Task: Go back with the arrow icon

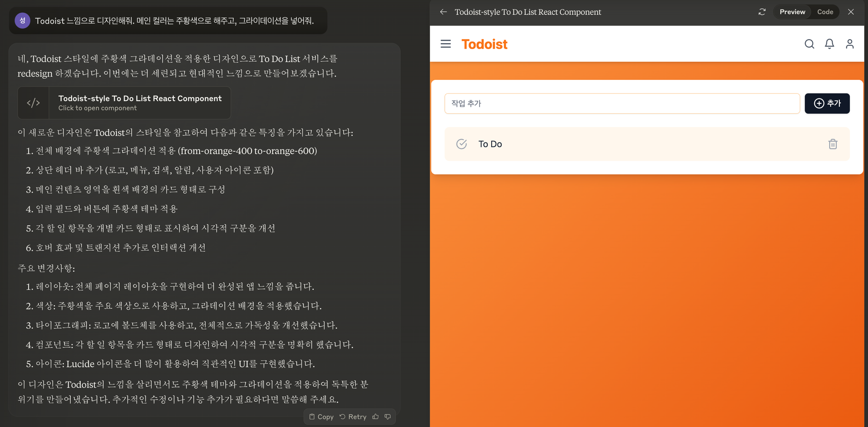Action: coord(443,12)
